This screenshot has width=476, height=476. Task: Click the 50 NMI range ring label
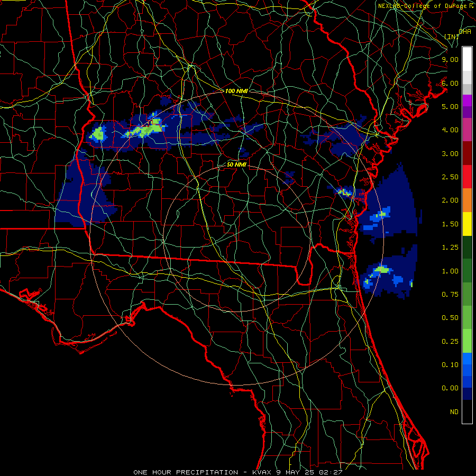click(x=236, y=164)
